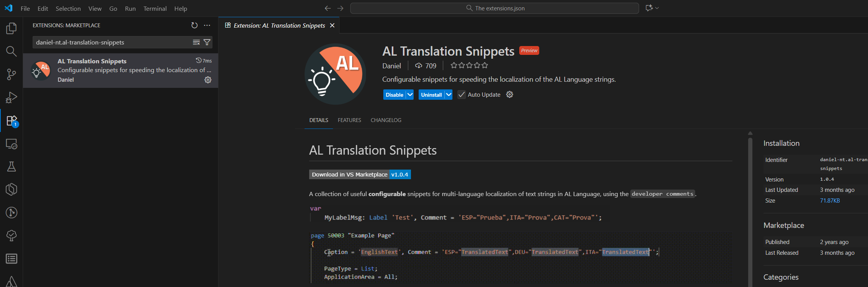Screen dimensions: 868x287
Task: Click the version value 1.0.4
Action: 827,179
